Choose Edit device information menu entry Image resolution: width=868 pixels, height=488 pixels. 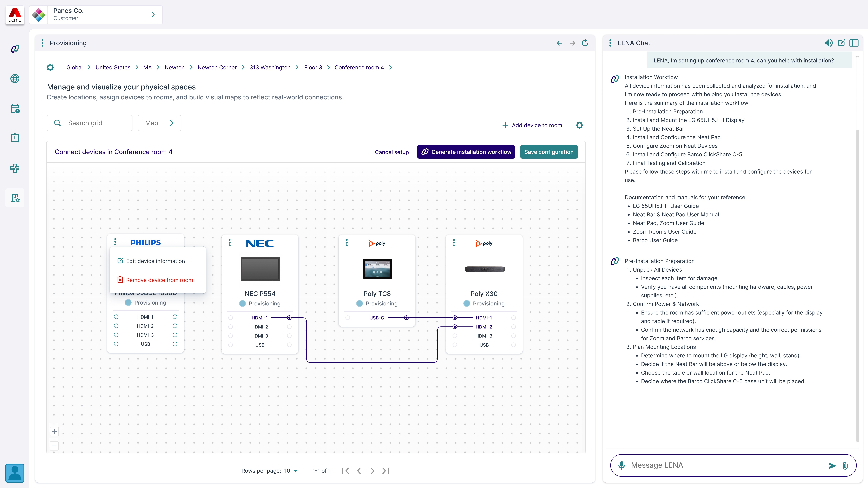155,261
